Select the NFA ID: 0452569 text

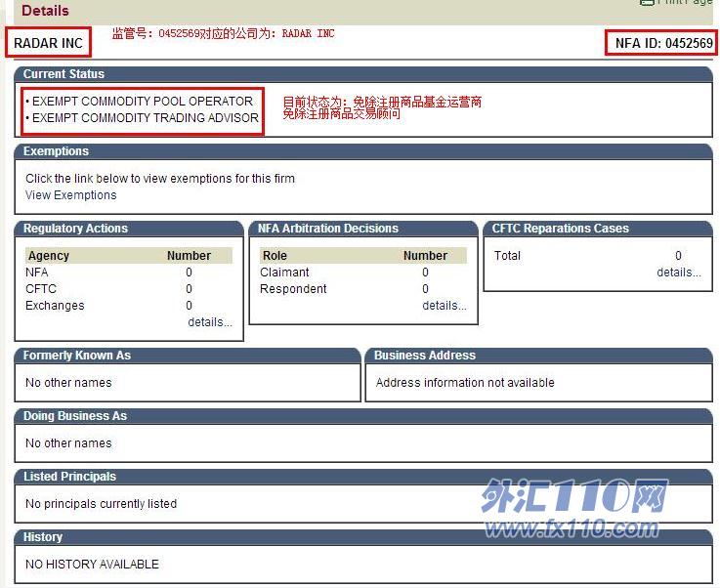coord(664,43)
